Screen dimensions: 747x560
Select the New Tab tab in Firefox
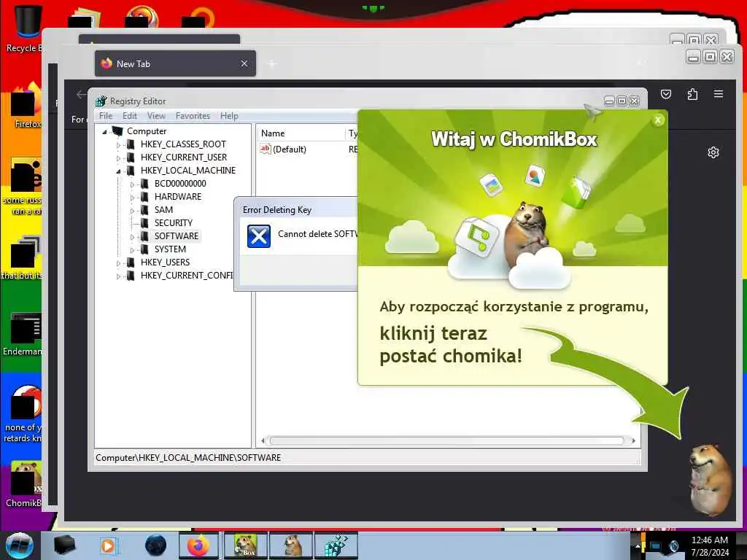coord(175,64)
